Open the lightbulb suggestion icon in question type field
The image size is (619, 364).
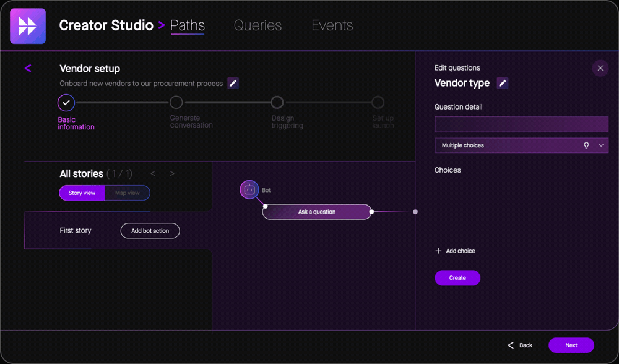click(586, 145)
